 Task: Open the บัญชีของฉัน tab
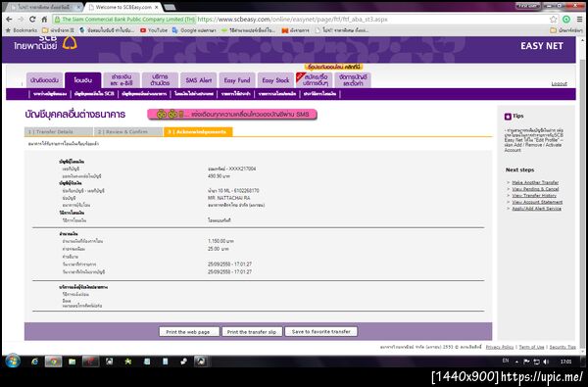tap(44, 80)
